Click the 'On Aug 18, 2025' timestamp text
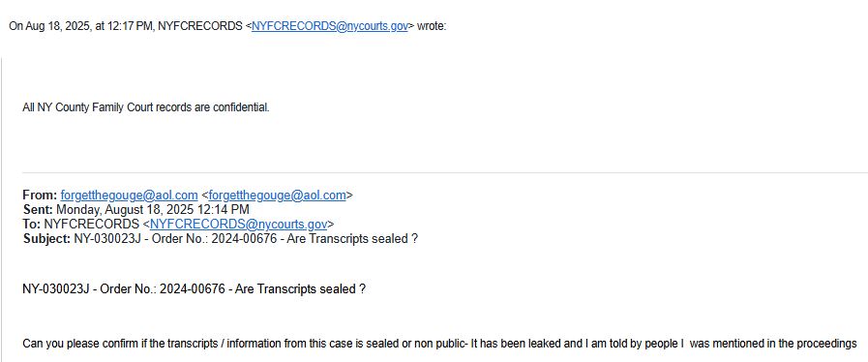This screenshot has height=362, width=868. (51, 26)
